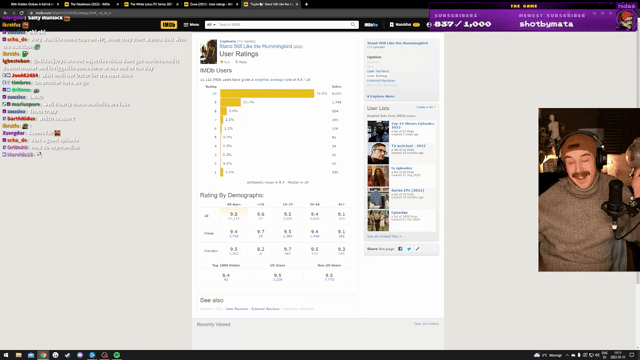Open External Reviews link under See also

click(x=265, y=309)
